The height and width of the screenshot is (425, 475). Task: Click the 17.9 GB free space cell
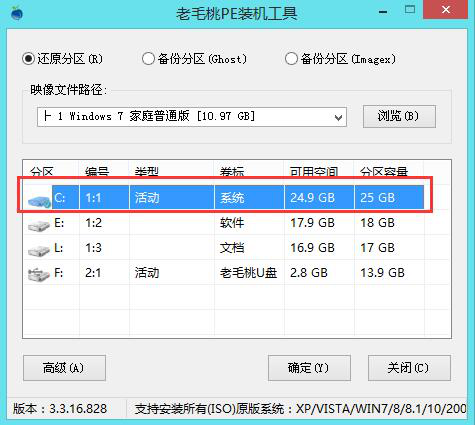coord(312,223)
